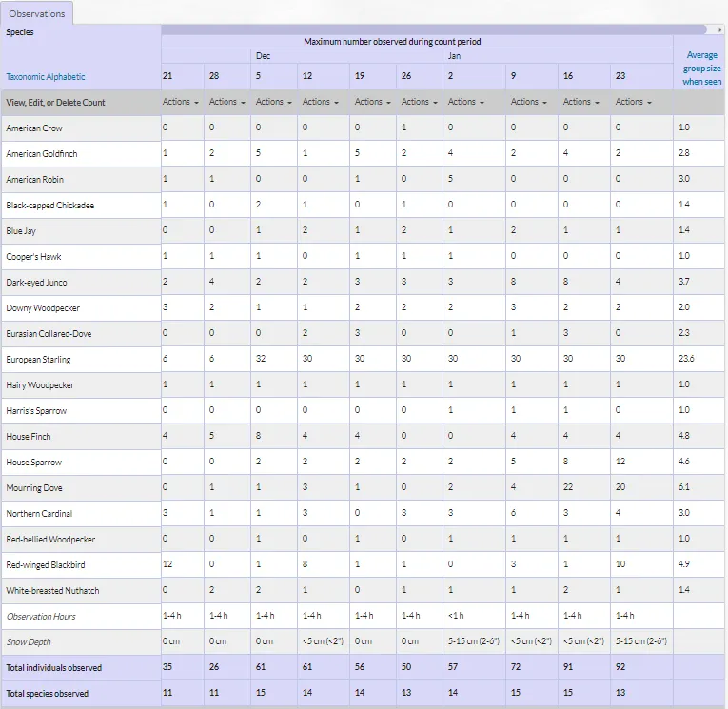Image resolution: width=728 pixels, height=709 pixels.
Task: Select the Harris's Sparrow row label
Action: pyautogui.click(x=36, y=411)
